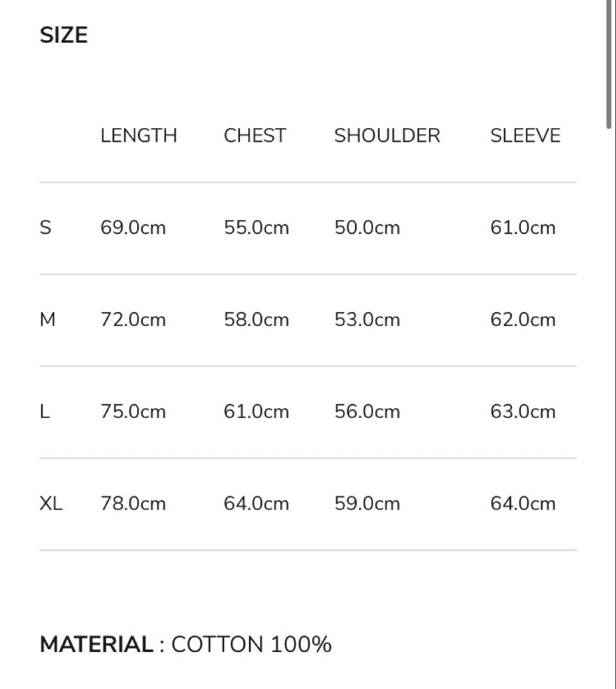Screen dimensions: 616x689
Task: Select the S size row label
Action: pyautogui.click(x=45, y=228)
